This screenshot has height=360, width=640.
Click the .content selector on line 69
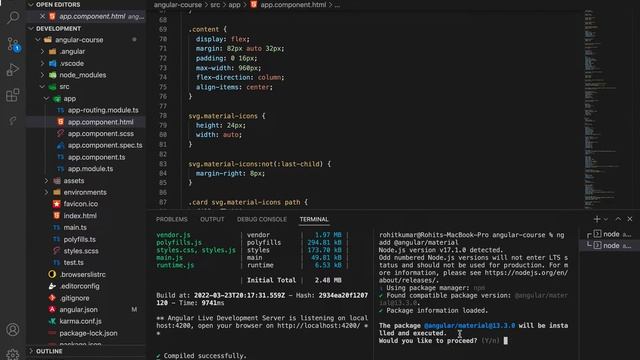coord(204,29)
